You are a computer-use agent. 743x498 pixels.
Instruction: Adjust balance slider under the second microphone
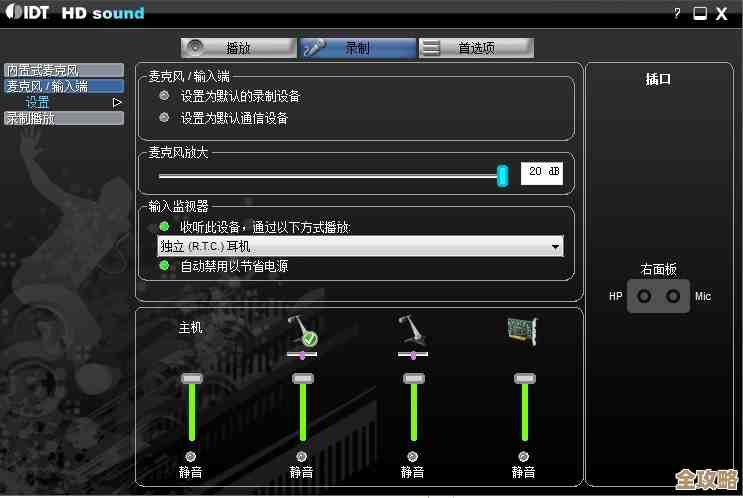click(413, 354)
